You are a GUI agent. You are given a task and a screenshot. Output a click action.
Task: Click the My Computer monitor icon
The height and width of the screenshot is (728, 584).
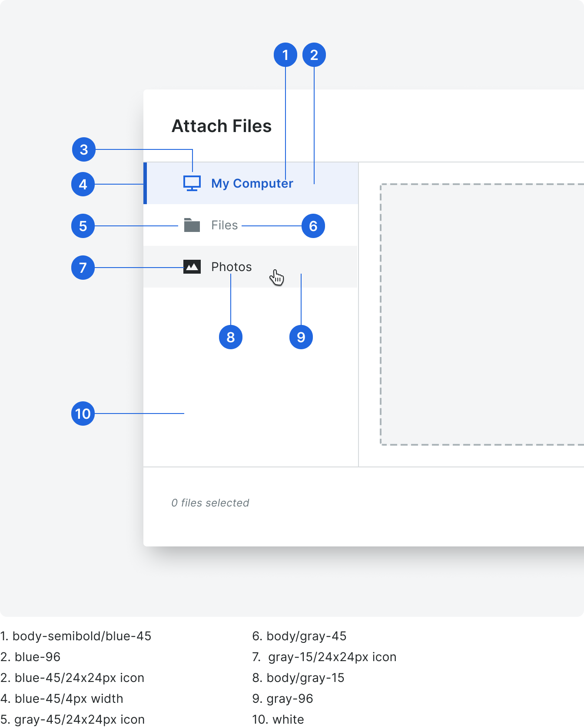192,183
